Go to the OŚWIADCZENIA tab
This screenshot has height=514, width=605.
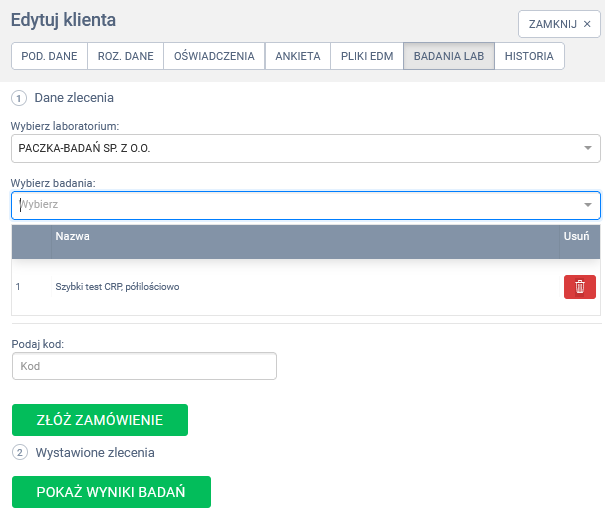click(214, 56)
